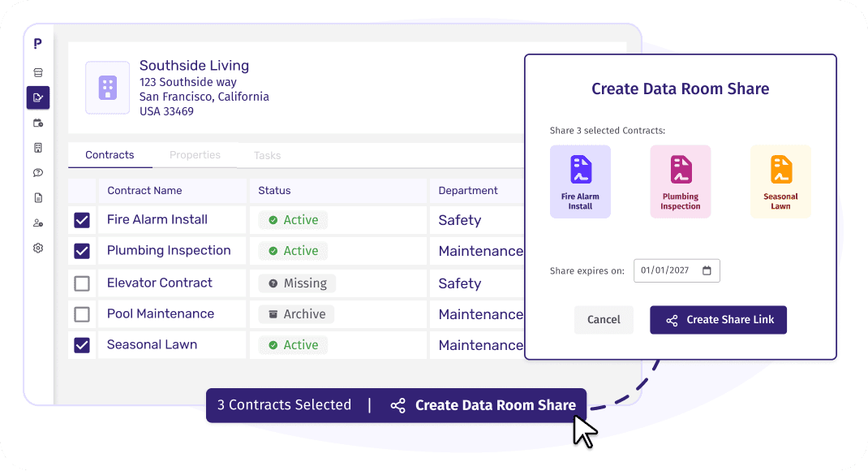The width and height of the screenshot is (868, 471).
Task: Switch to the Contracts tab
Action: [x=110, y=155]
